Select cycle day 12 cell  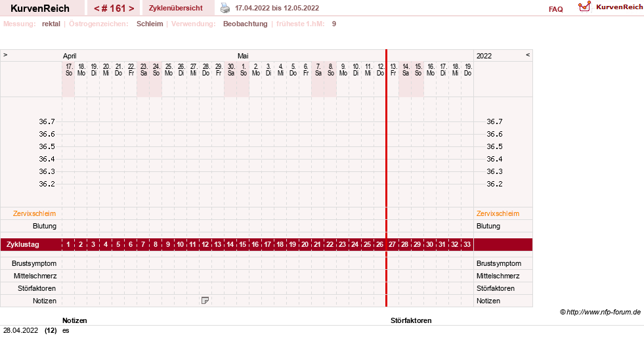point(205,244)
